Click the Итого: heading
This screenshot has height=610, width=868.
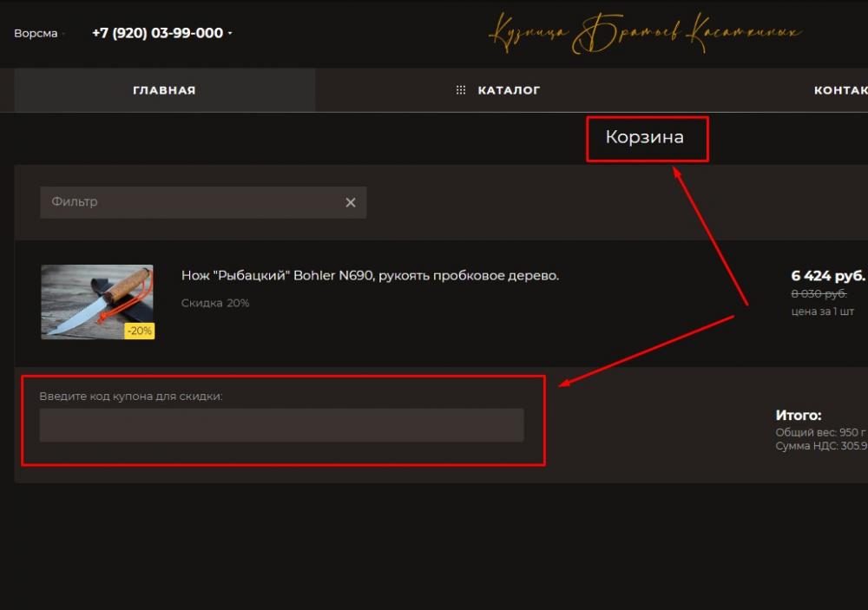(799, 415)
